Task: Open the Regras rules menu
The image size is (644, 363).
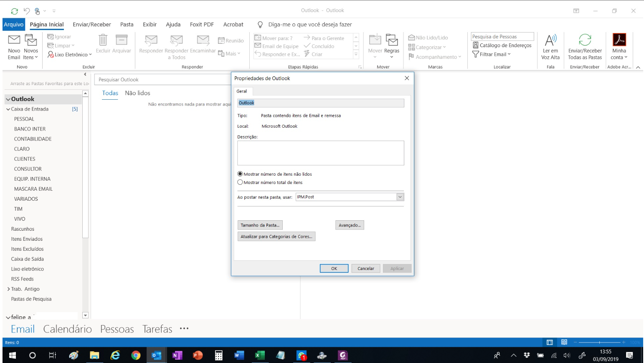Action: pos(392,46)
